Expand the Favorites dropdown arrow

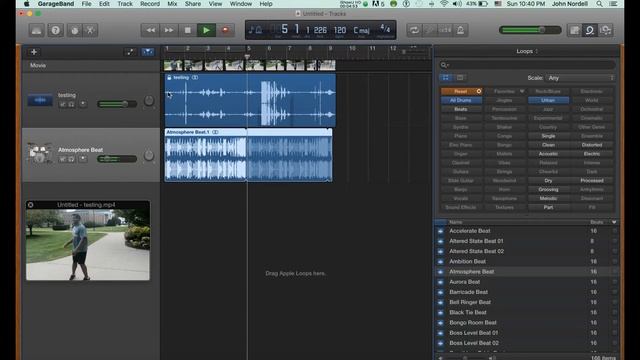pyautogui.click(x=522, y=91)
